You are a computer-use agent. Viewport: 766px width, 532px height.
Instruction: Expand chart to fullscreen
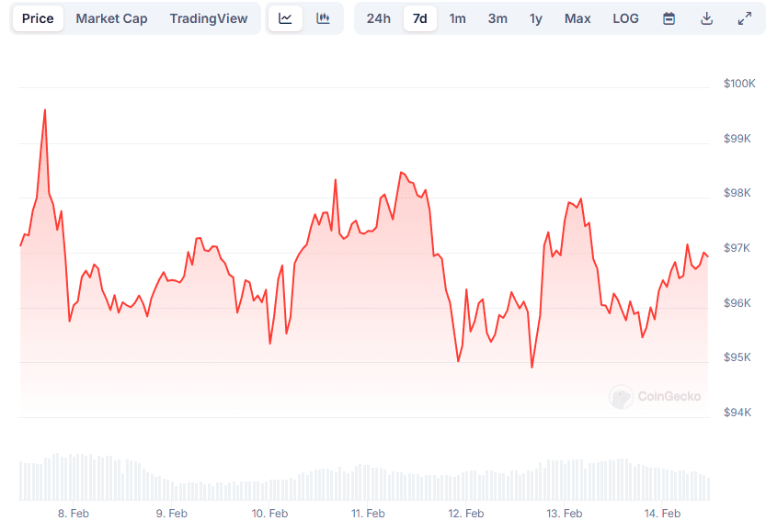coord(745,18)
